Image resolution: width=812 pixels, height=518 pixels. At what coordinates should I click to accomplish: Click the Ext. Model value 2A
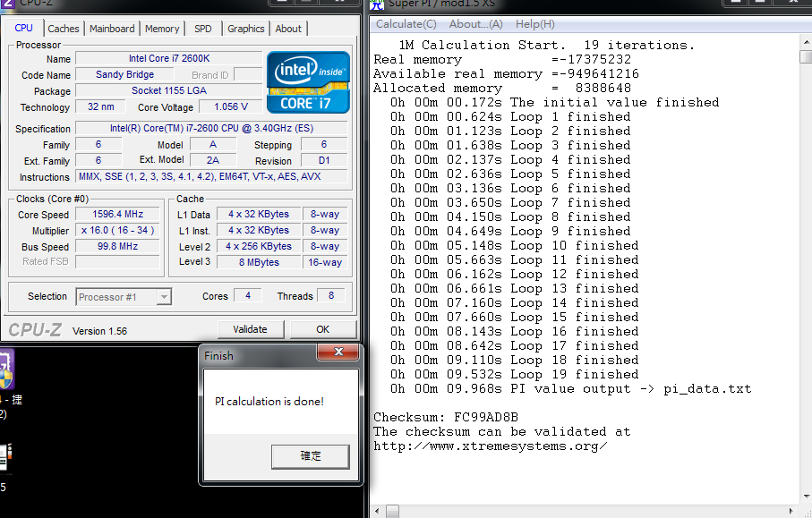pyautogui.click(x=213, y=160)
